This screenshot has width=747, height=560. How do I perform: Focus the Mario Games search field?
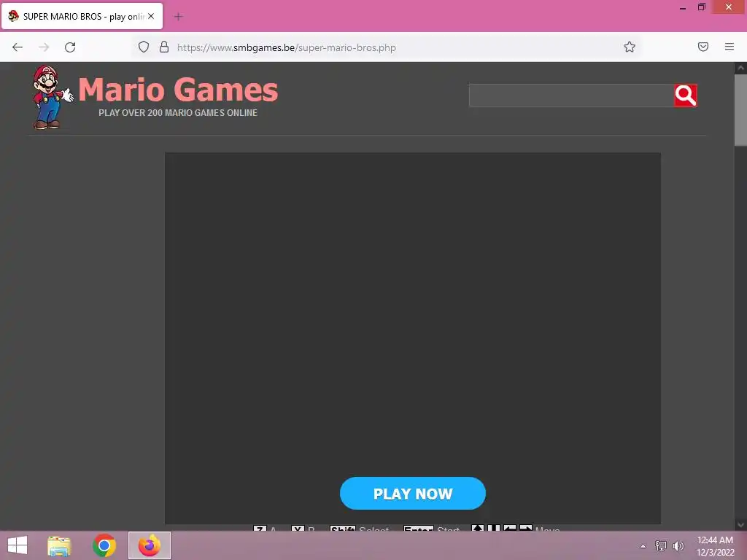tap(571, 96)
